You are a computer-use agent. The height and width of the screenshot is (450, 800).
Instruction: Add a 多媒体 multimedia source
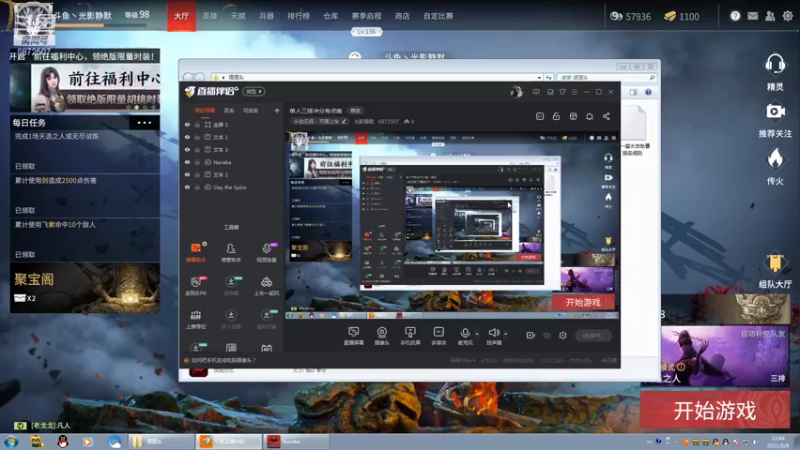[x=438, y=336]
